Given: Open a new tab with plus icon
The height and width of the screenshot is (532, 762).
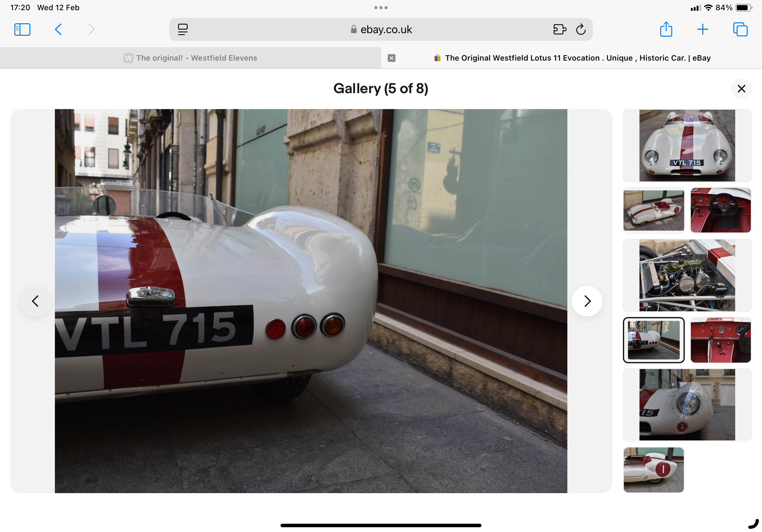Looking at the screenshot, I should point(702,30).
